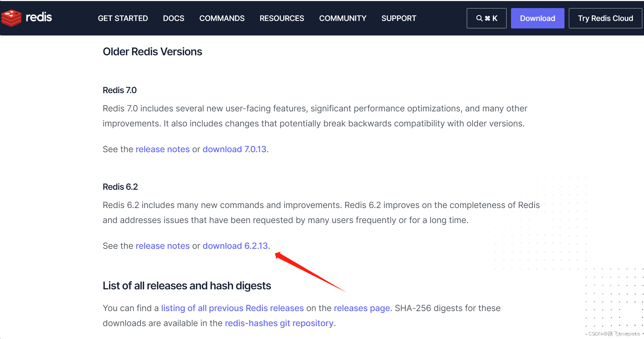644x339 pixels.
Task: Click the download 6.2.13 link
Action: click(235, 246)
